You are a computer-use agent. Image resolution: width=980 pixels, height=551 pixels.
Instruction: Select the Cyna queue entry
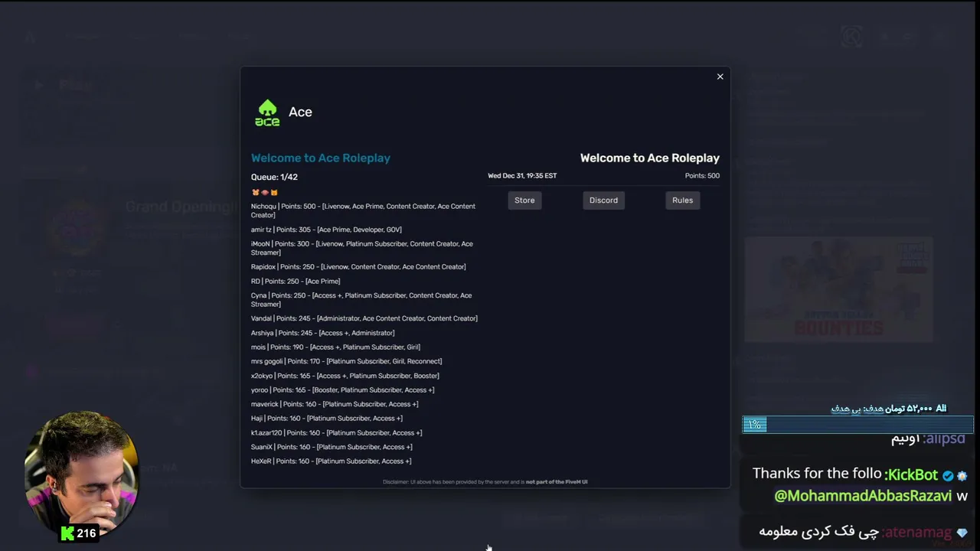tap(361, 299)
